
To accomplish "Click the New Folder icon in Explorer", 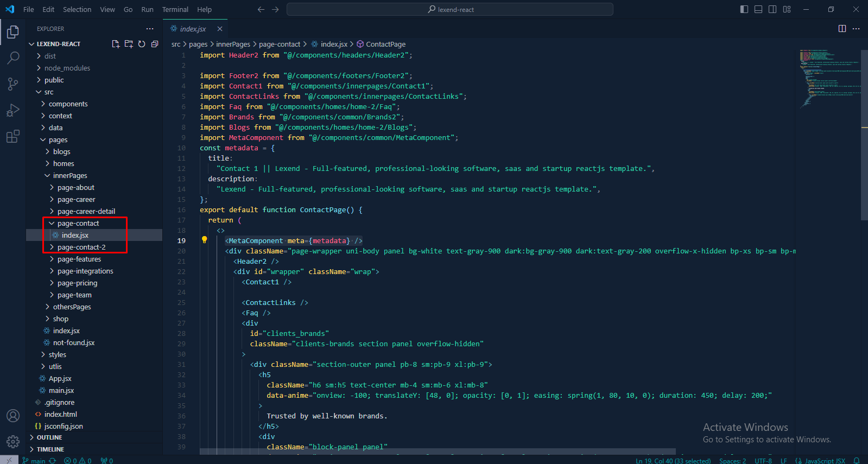I will 129,44.
